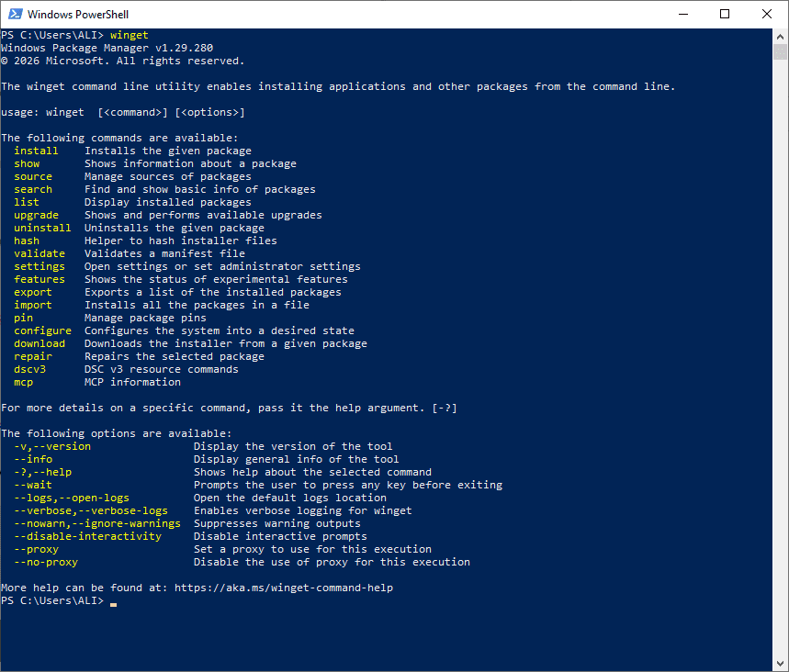Click 'MCP information' description

(132, 382)
